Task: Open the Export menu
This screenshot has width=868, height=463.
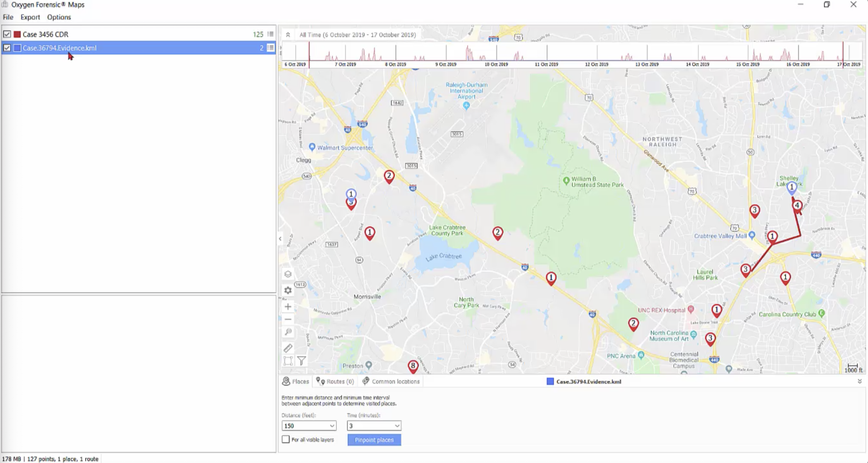Action: [x=30, y=17]
